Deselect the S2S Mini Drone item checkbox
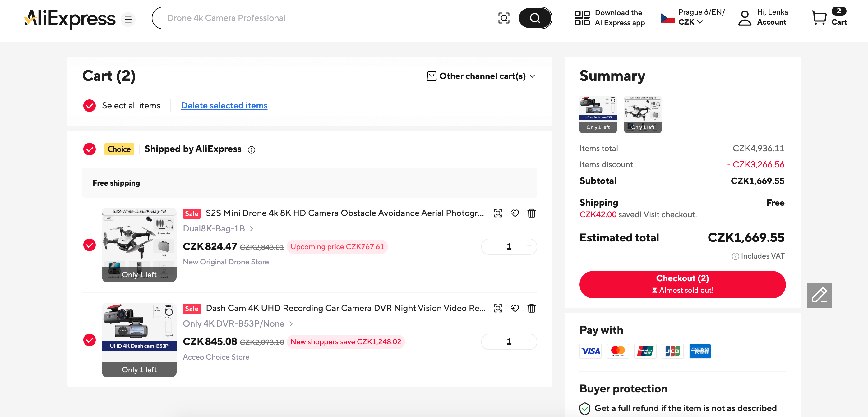 pos(89,245)
